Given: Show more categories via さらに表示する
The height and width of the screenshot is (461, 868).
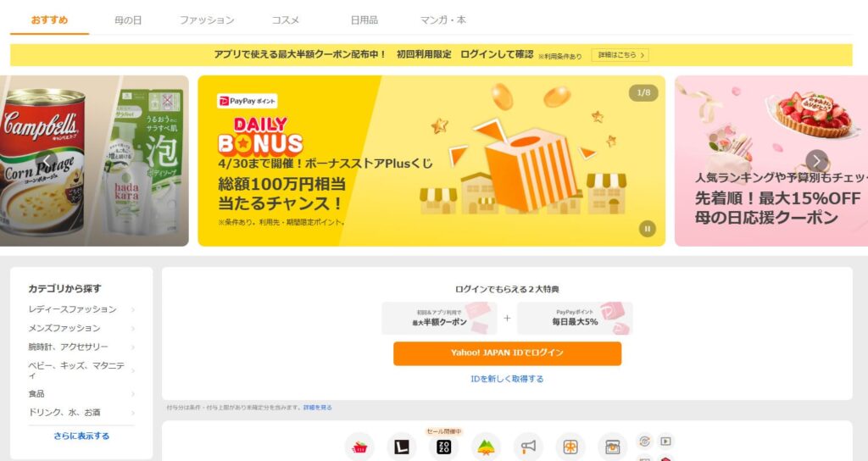Looking at the screenshot, I should (x=81, y=436).
